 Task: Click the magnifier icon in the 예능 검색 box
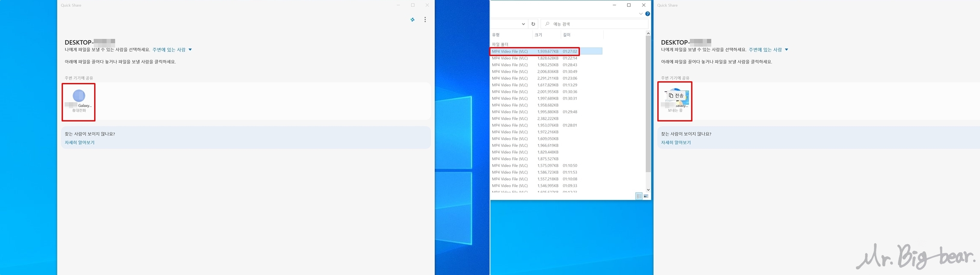pos(547,24)
